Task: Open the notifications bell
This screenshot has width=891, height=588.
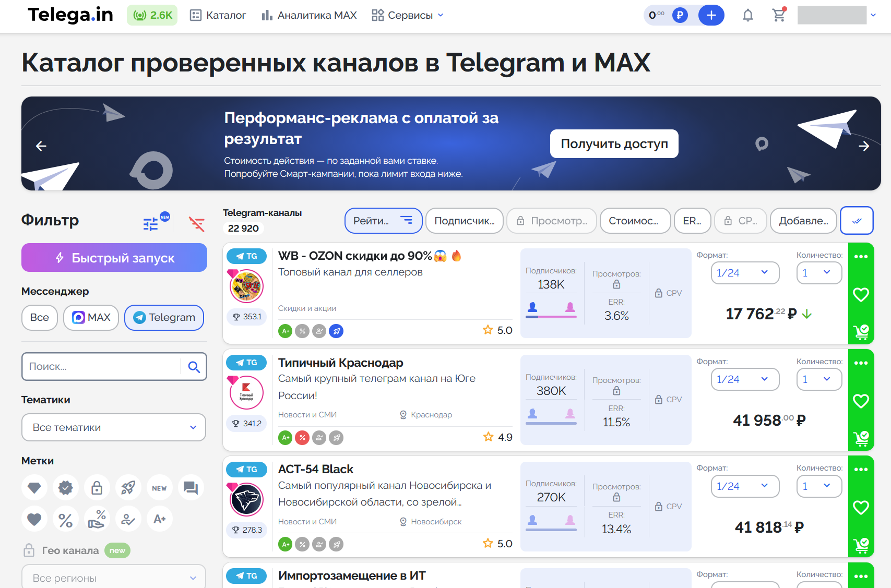Action: (747, 16)
